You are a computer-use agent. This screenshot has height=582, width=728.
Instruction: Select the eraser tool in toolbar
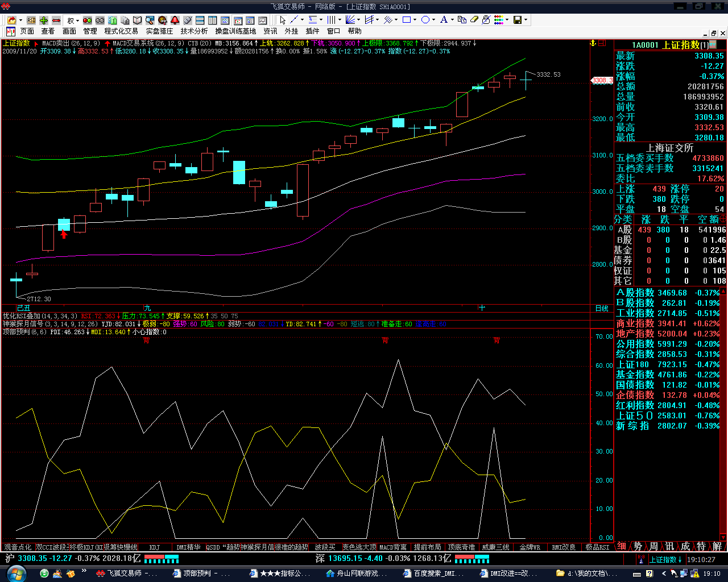click(474, 20)
